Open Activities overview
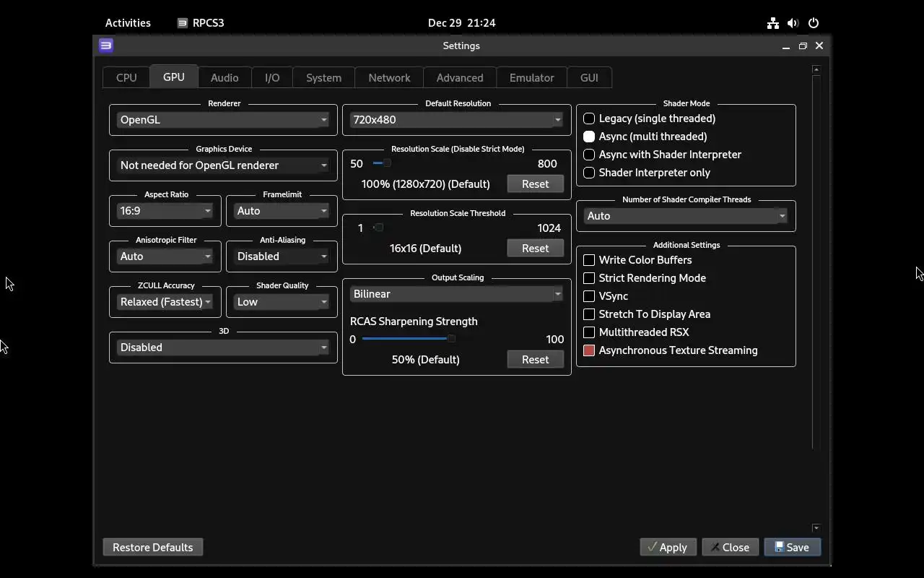 tap(128, 23)
